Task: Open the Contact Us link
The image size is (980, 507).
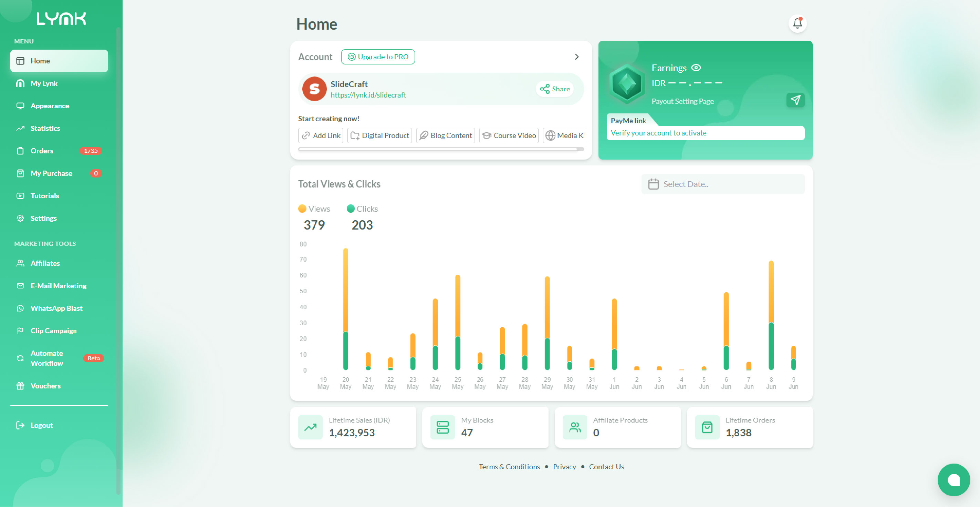Action: [x=606, y=467]
